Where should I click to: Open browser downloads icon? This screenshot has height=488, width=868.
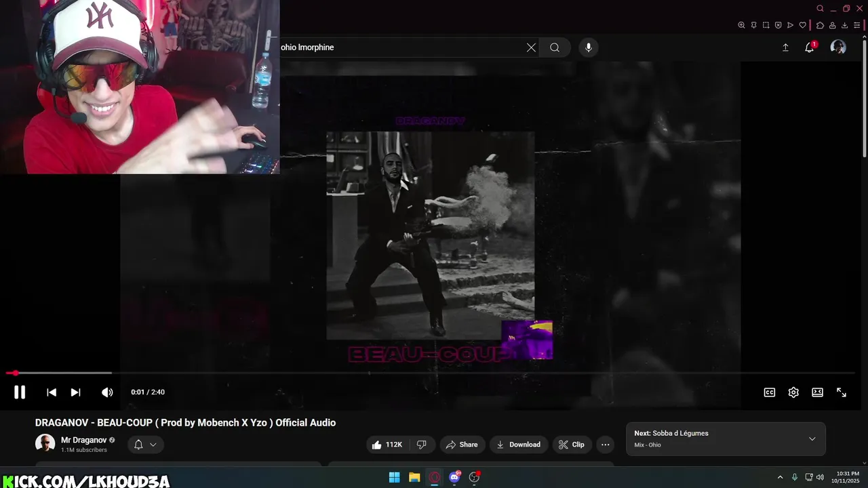pos(845,25)
